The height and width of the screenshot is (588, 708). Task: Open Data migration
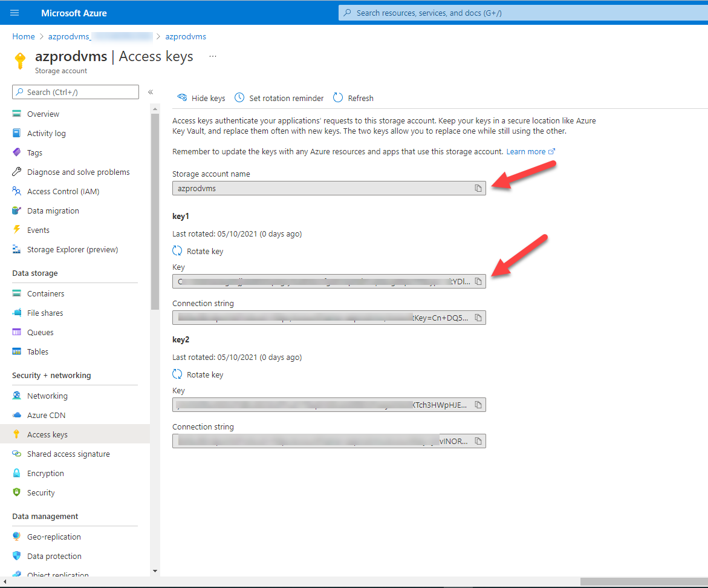point(53,211)
